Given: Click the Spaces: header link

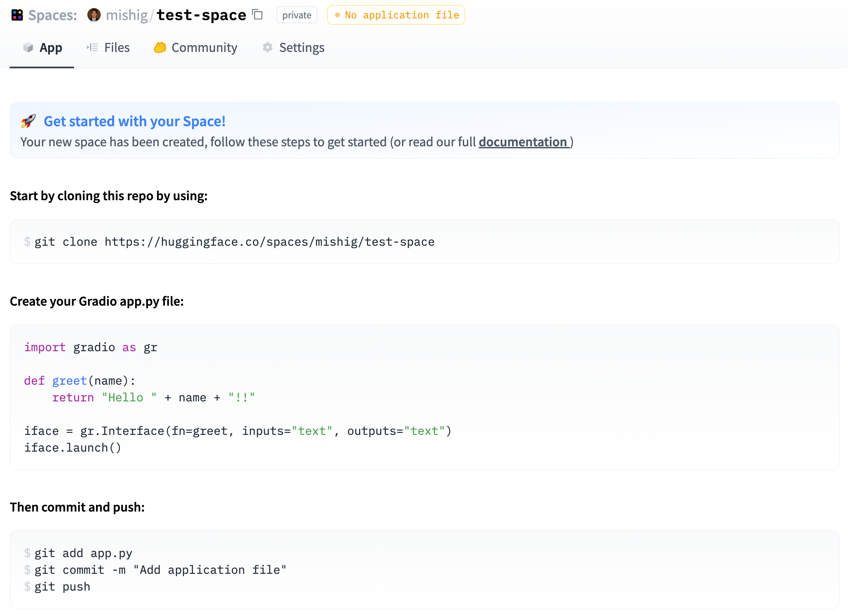Looking at the screenshot, I should 52,15.
